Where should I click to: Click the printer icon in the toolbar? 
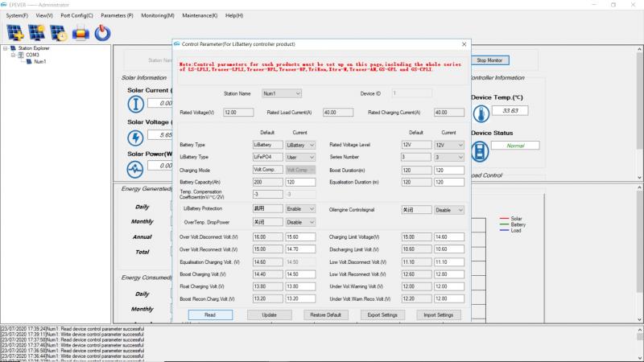80,32
